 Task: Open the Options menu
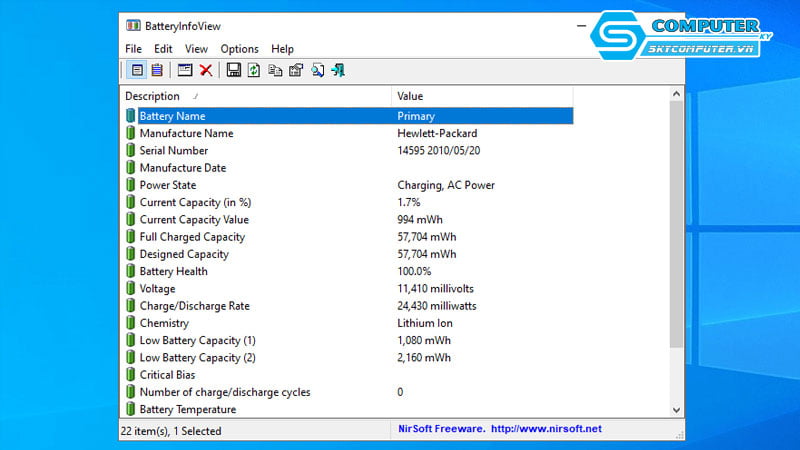[x=239, y=49]
